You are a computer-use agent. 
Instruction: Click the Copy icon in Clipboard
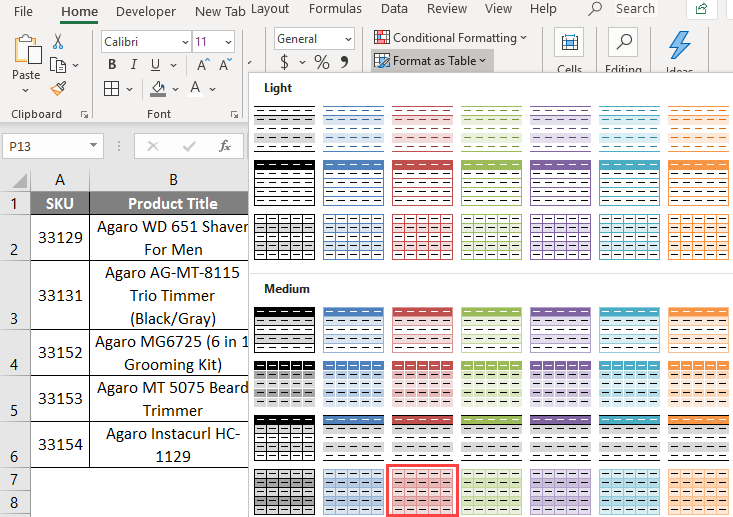click(58, 65)
